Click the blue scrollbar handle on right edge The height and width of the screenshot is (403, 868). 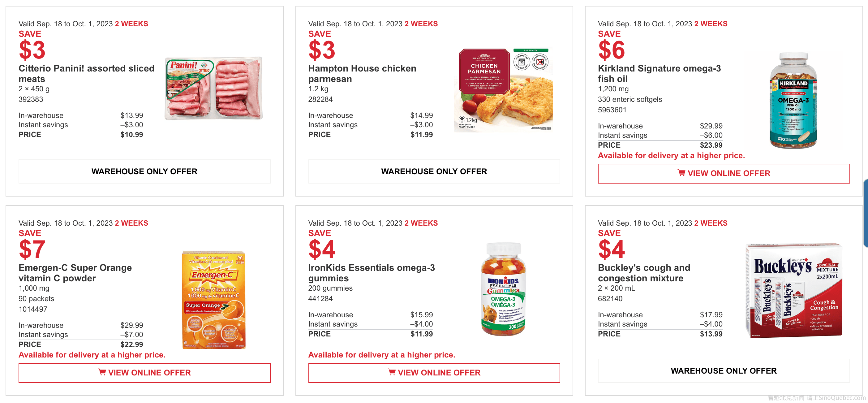pos(866,213)
